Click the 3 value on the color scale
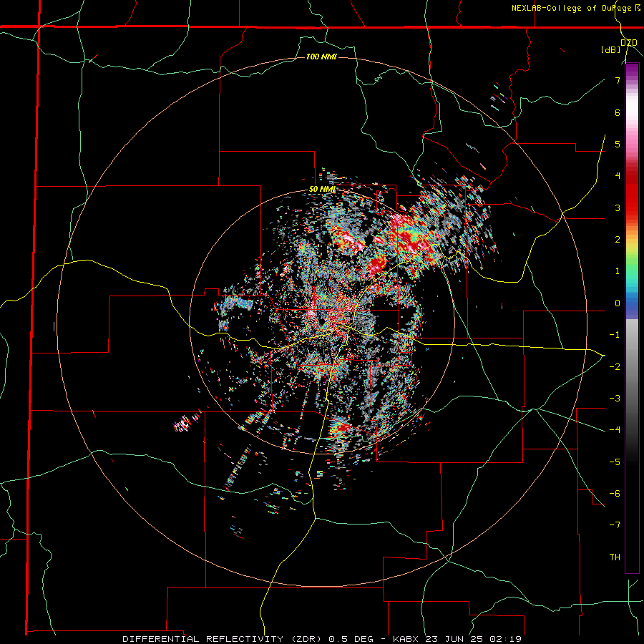Viewport: 644px width, 644px height. (618, 208)
